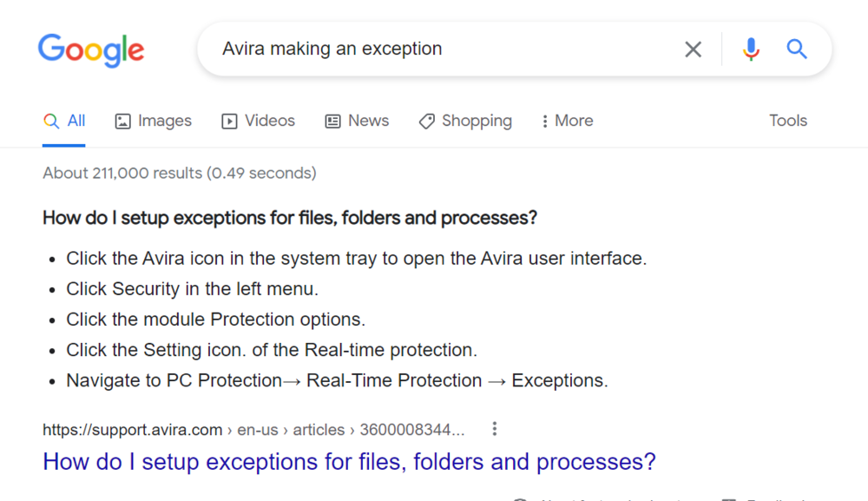Click the blue search magnifier icon
The width and height of the screenshot is (868, 501).
pyautogui.click(x=796, y=49)
